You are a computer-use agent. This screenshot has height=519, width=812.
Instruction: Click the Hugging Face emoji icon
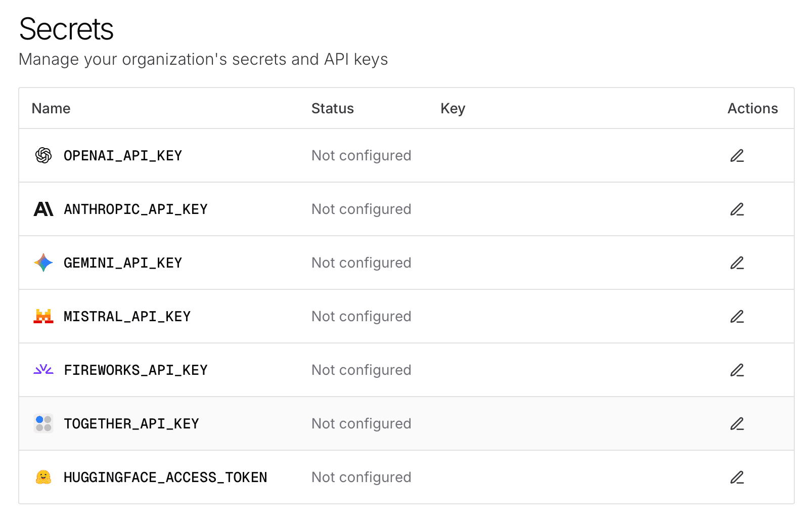point(43,477)
